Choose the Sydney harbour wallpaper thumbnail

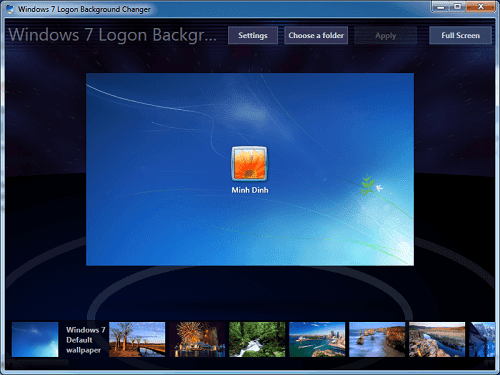point(317,339)
